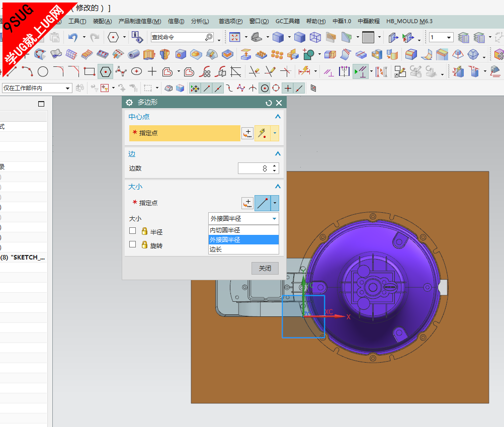Screen dimensions: 504x427
Task: Enable the 半径 lock checkbox
Action: click(x=132, y=231)
